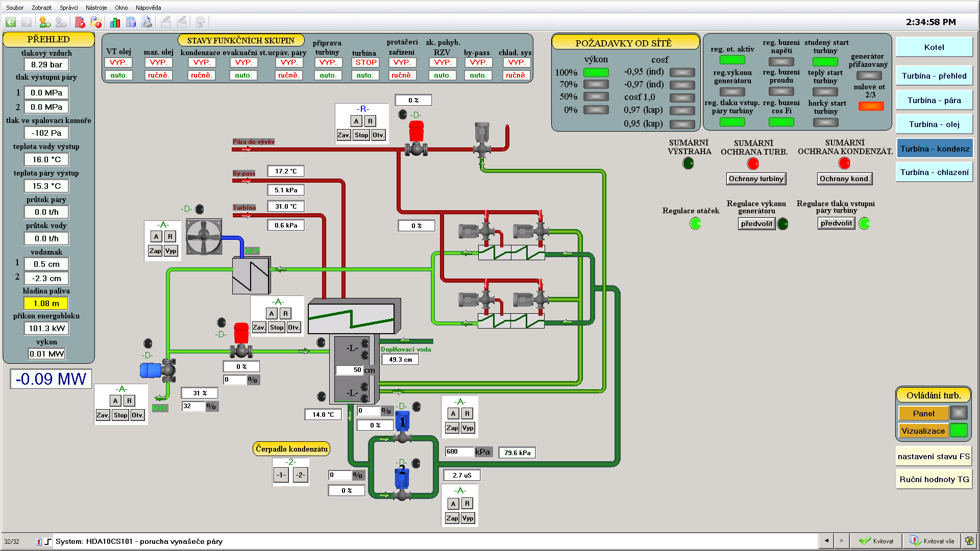Toggle the Vizualizace turbine control switch

click(x=923, y=431)
